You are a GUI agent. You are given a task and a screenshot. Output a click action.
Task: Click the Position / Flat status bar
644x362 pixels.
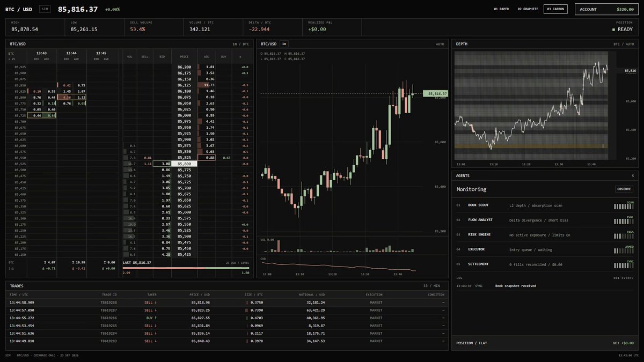pyautogui.click(x=545, y=343)
